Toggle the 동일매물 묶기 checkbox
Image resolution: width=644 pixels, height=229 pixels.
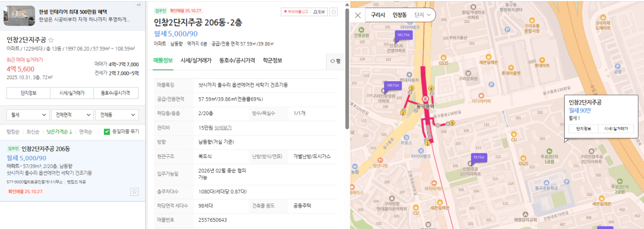pos(107,132)
